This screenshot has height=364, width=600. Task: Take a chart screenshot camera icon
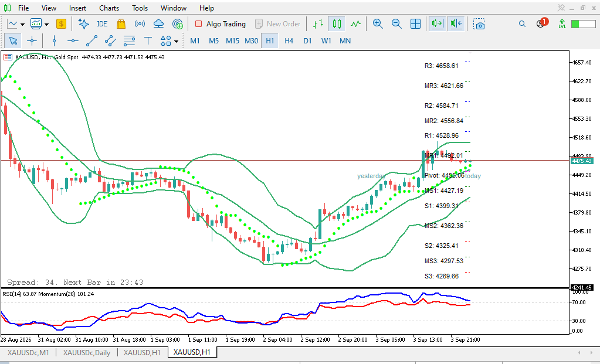479,23
